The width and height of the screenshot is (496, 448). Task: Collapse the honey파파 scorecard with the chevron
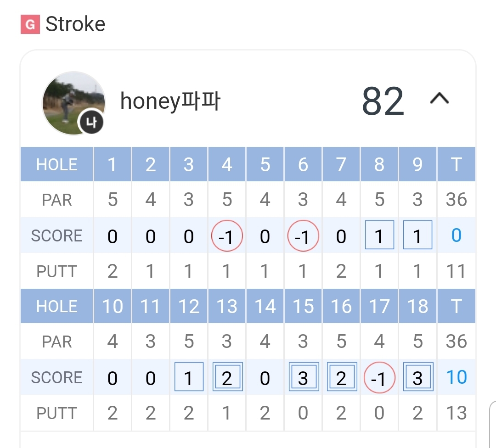(x=439, y=99)
